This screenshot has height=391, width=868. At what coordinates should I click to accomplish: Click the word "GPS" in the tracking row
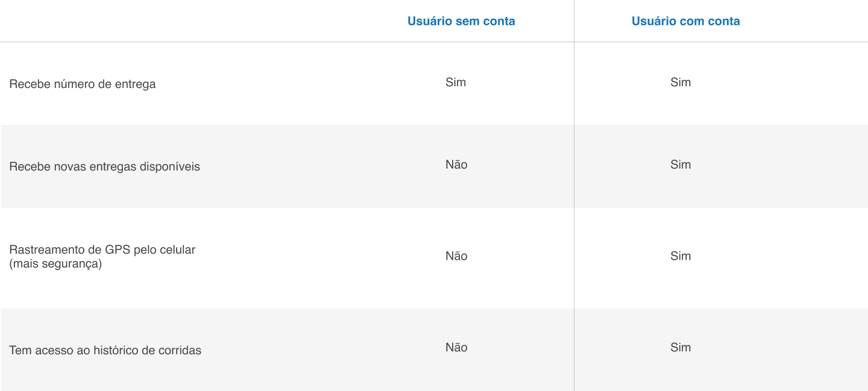(118, 250)
